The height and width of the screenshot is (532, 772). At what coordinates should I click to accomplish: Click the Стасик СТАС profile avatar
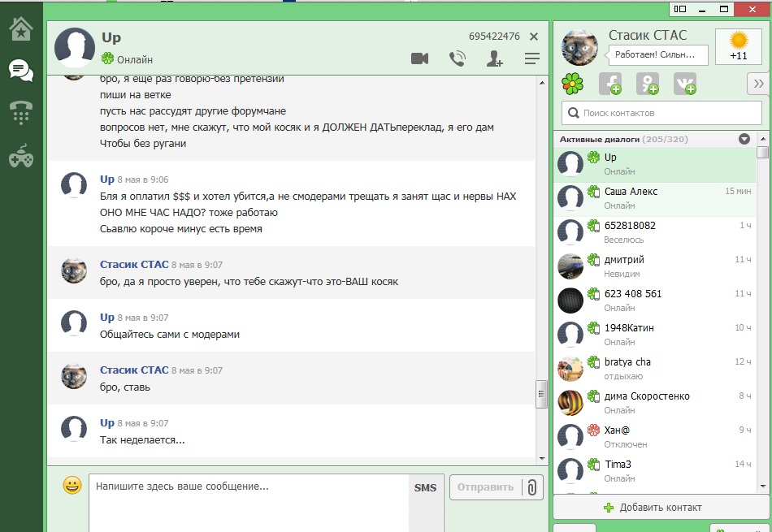coord(579,48)
